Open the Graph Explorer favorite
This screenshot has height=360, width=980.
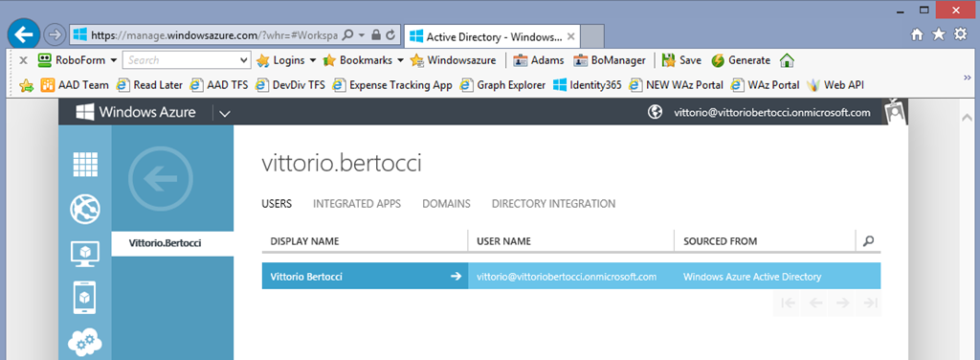coord(502,85)
